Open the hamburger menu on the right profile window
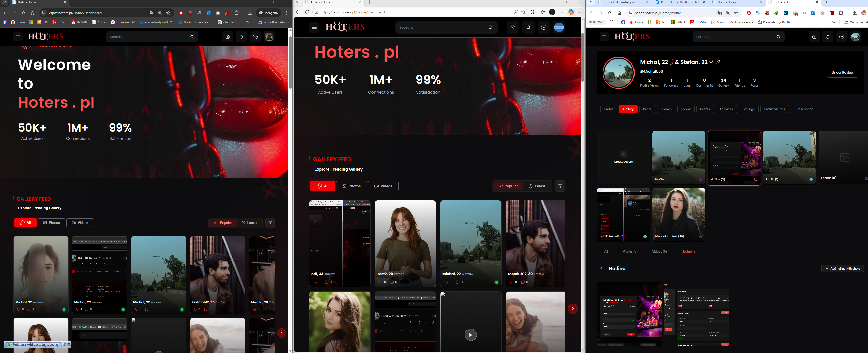This screenshot has width=868, height=353. [604, 37]
